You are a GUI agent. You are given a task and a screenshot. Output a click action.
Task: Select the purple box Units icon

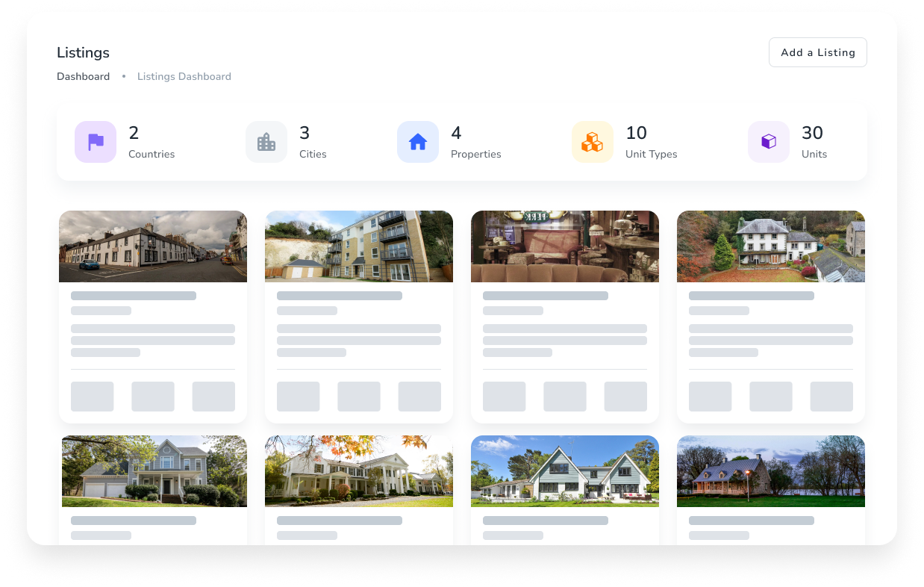coord(768,142)
